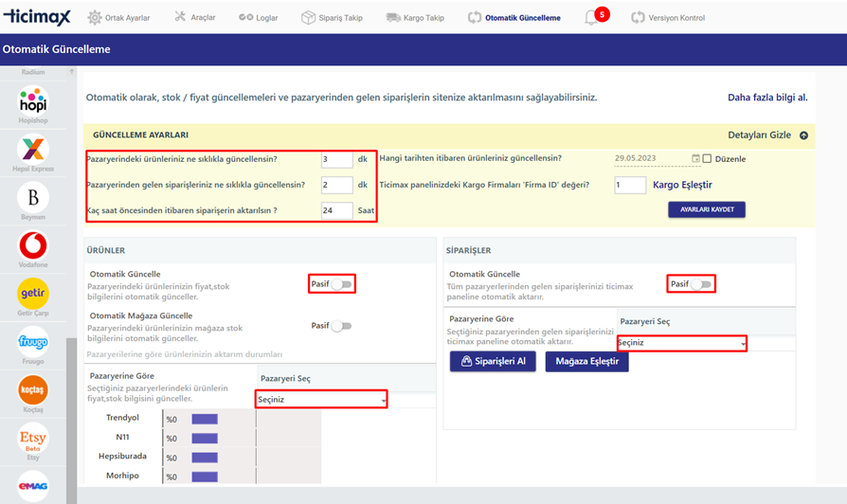Click the Versiyon Kontrol refresh icon
The image size is (847, 504).
click(x=638, y=17)
